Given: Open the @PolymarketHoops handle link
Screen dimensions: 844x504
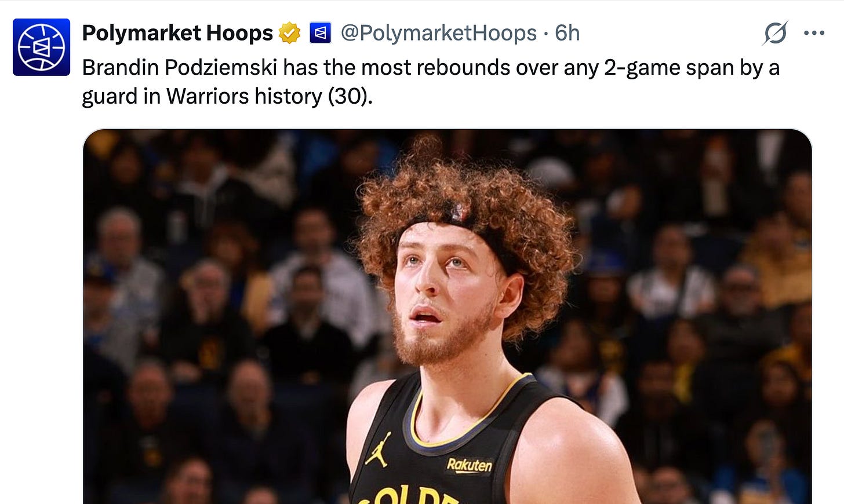Looking at the screenshot, I should point(439,33).
